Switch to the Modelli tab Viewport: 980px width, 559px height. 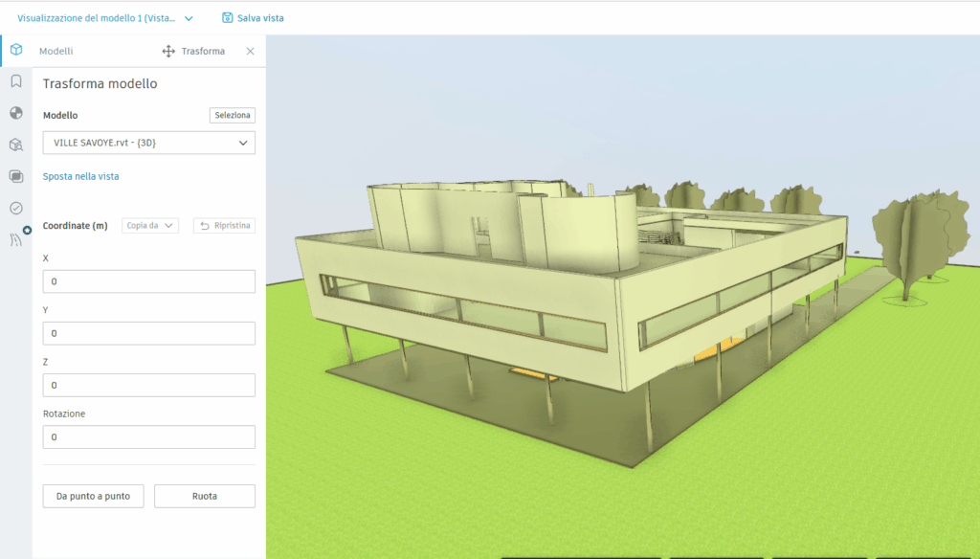click(x=56, y=52)
